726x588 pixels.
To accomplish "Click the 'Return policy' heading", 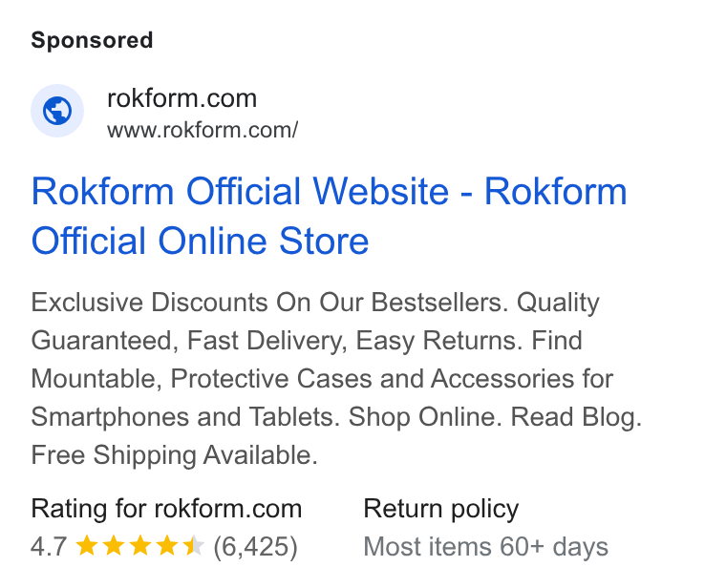I will (x=440, y=509).
